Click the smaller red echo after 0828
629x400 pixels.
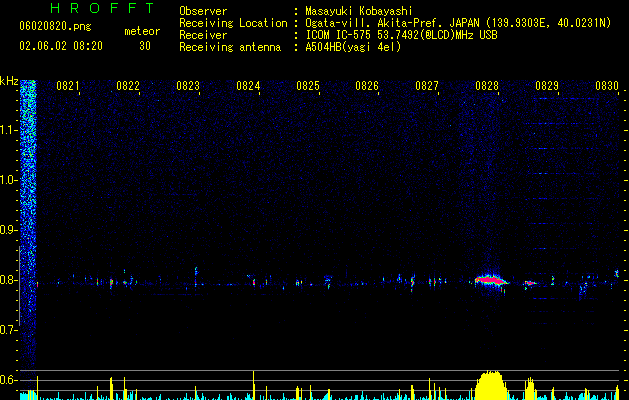click(x=530, y=283)
